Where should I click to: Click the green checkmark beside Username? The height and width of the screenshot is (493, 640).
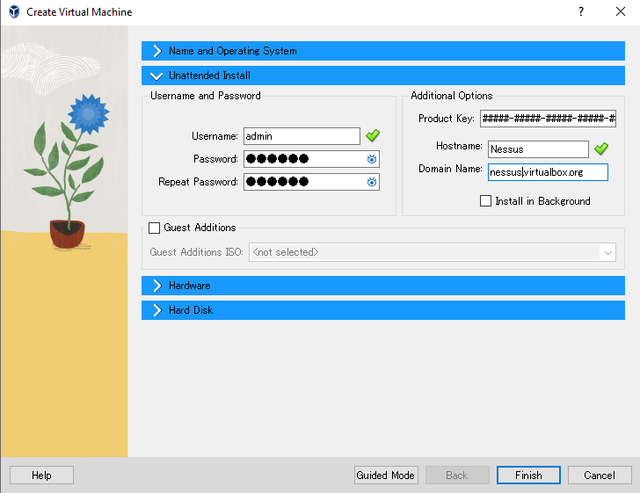[x=373, y=135]
